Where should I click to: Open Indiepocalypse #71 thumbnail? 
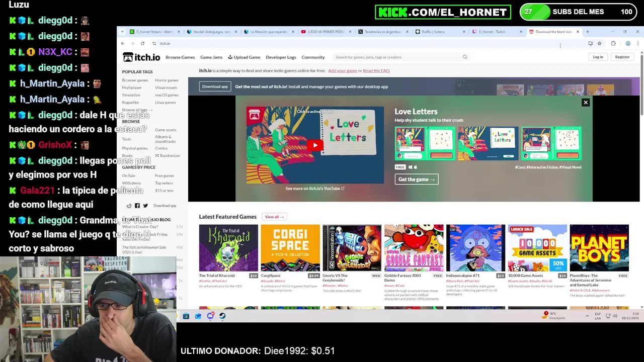tap(475, 248)
